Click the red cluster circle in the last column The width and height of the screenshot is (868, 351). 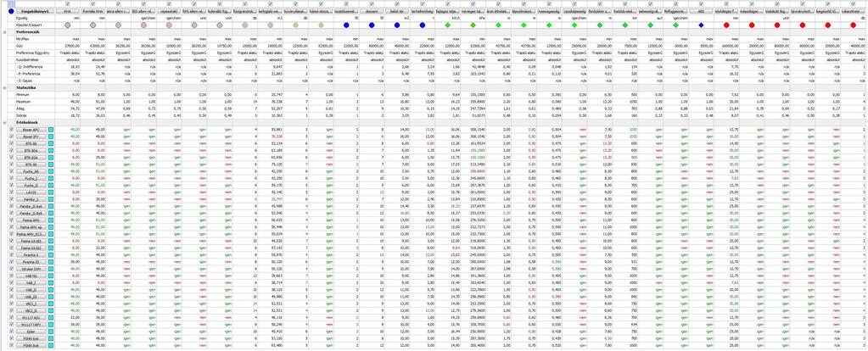pos(854,25)
